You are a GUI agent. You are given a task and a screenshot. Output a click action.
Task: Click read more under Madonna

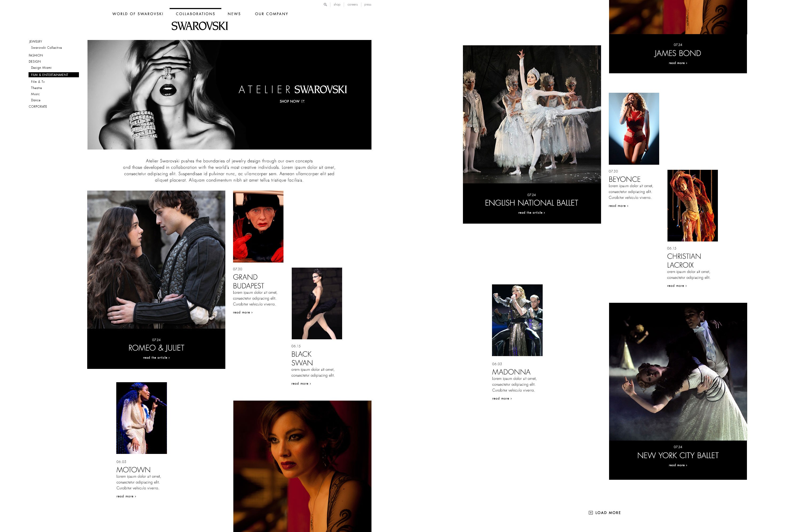[501, 399]
